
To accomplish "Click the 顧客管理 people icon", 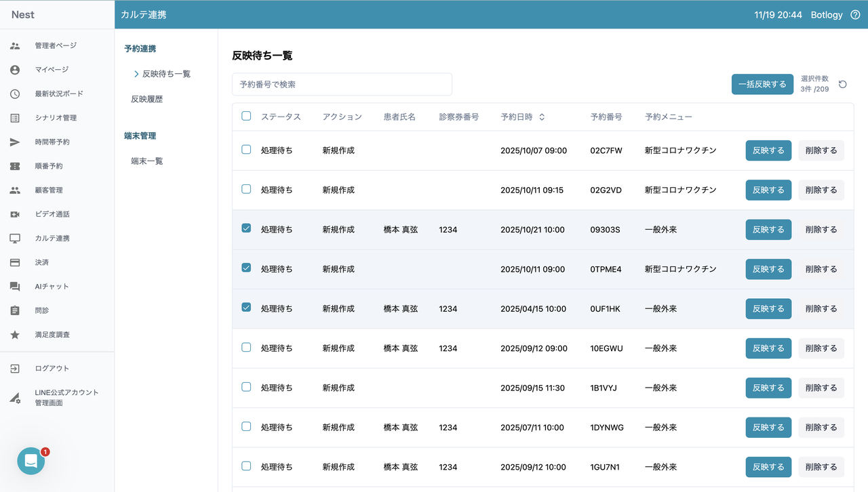I will pos(15,190).
